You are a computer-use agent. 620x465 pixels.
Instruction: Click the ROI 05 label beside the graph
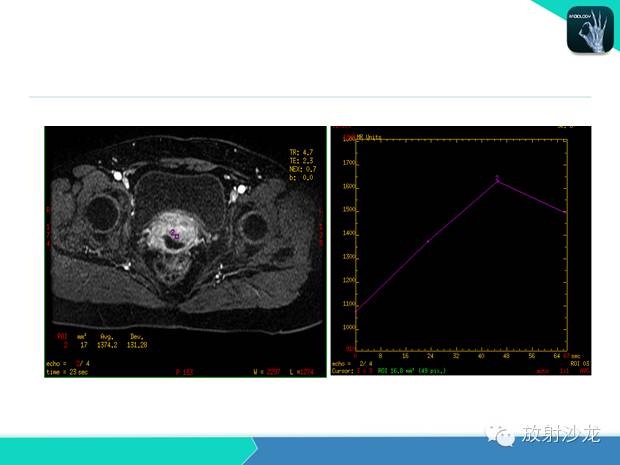pos(580,363)
